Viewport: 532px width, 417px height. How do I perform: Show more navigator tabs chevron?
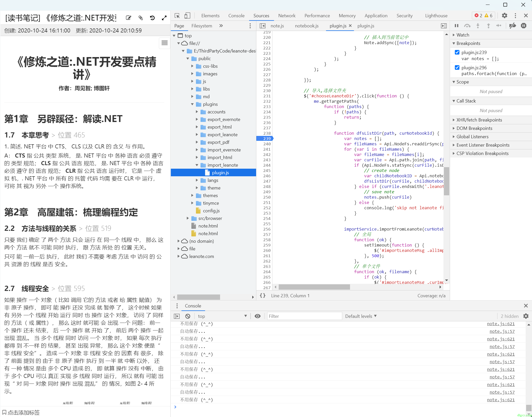(x=221, y=26)
